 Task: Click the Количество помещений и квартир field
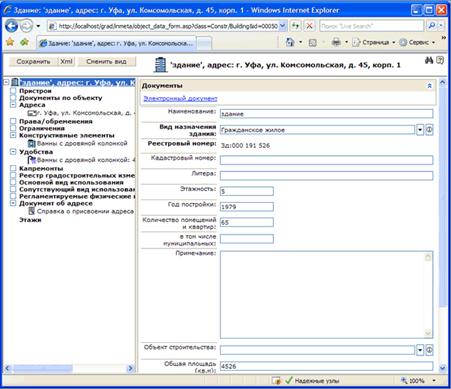coord(247,222)
